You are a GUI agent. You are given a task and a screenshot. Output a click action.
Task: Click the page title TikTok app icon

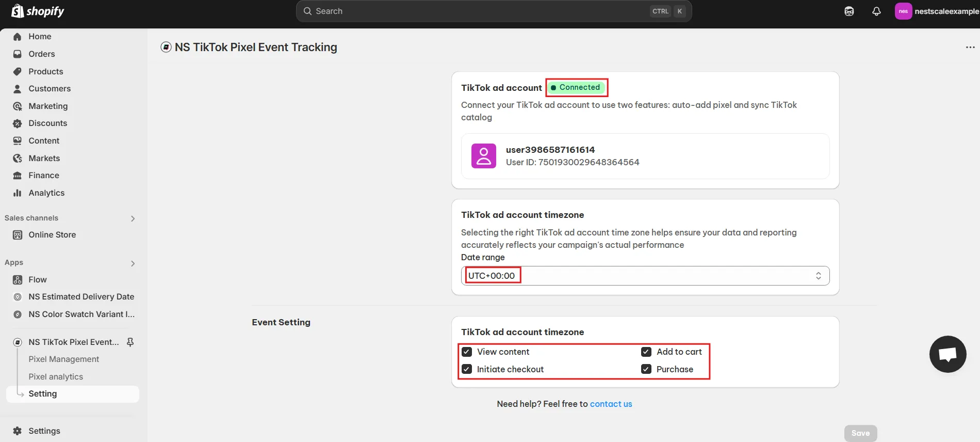tap(166, 47)
